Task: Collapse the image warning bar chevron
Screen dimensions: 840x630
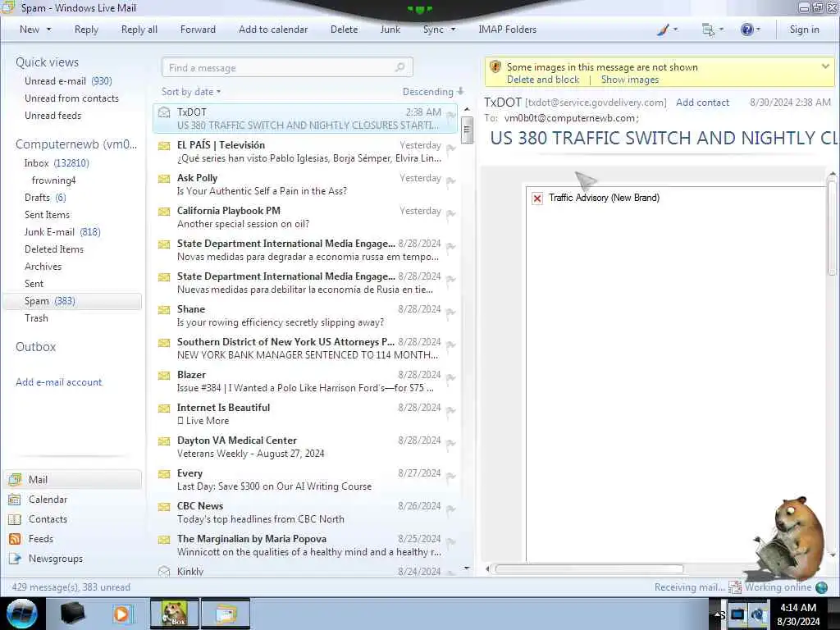Action: (x=825, y=67)
